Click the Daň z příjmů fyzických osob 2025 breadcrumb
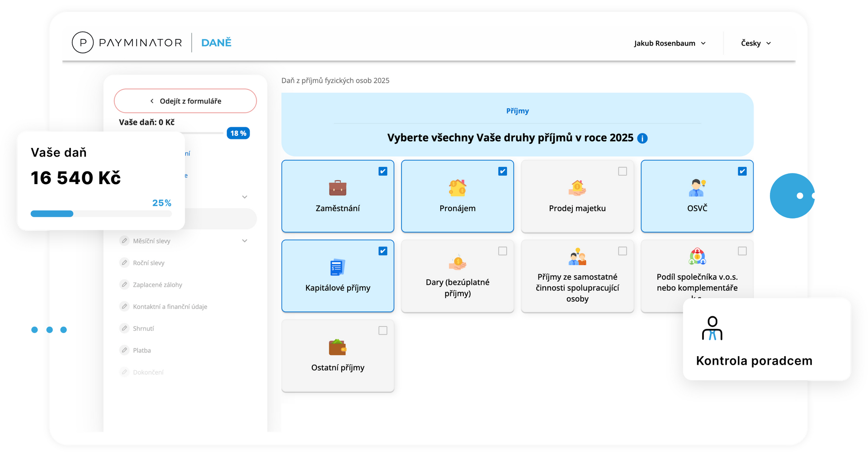 click(335, 81)
